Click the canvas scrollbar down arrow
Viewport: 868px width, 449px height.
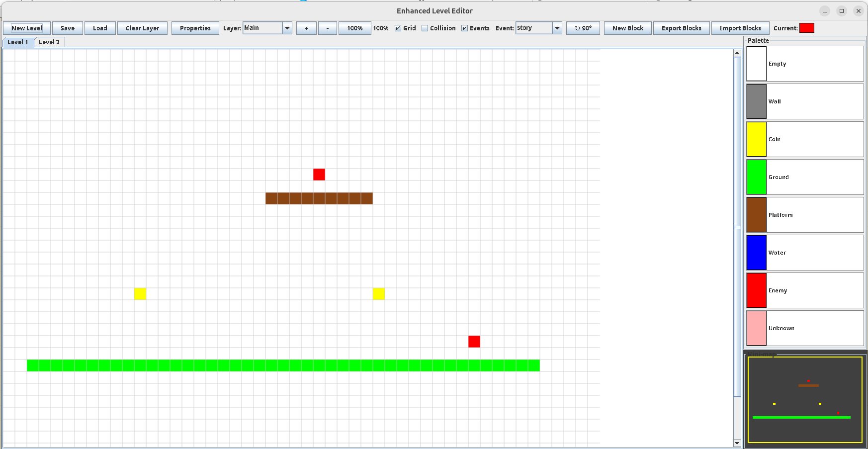coord(737,443)
